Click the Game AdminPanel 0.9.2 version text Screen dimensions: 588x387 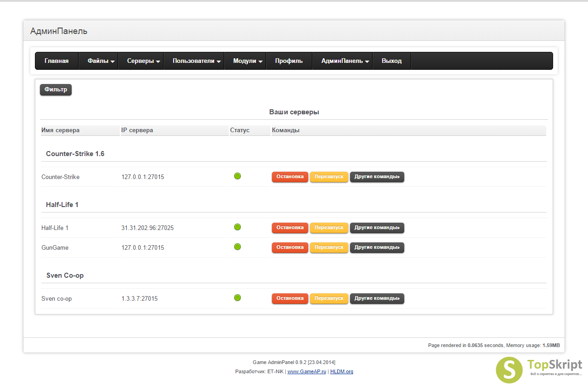click(x=294, y=363)
